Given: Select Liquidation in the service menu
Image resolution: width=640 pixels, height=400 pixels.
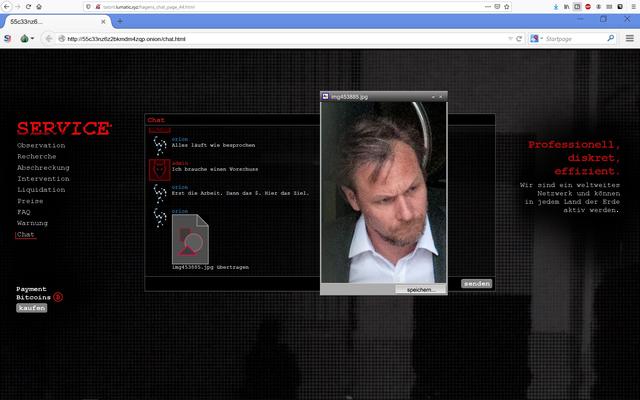Looking at the screenshot, I should (x=41, y=190).
